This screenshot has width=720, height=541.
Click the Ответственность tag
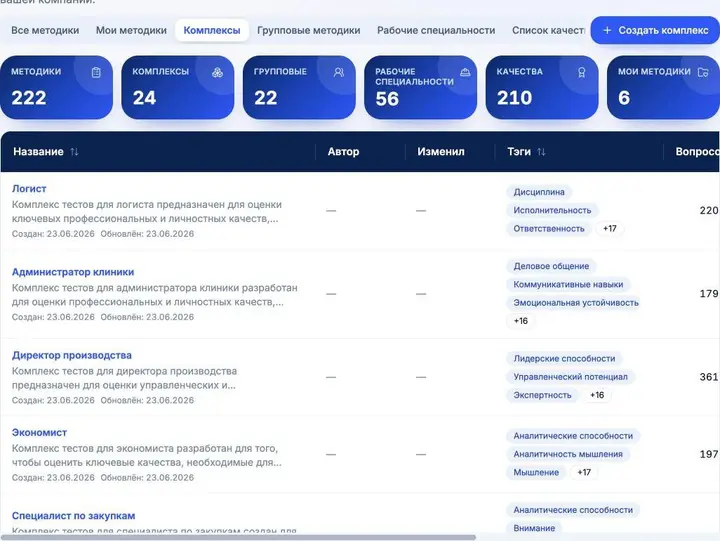click(x=549, y=229)
